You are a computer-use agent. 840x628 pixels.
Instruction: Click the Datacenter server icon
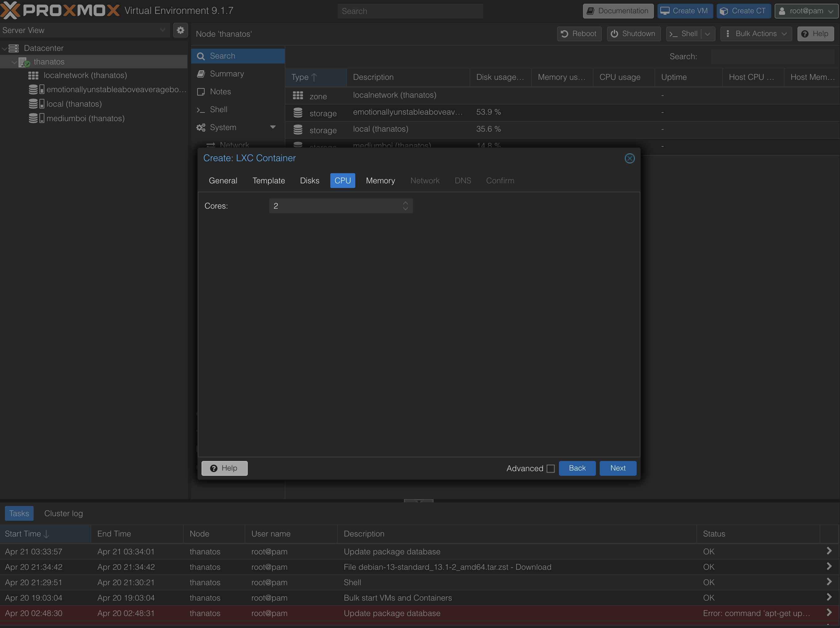tap(14, 48)
